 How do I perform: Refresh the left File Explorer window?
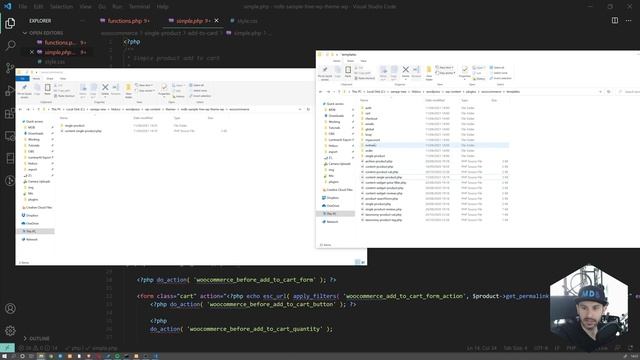308,109
